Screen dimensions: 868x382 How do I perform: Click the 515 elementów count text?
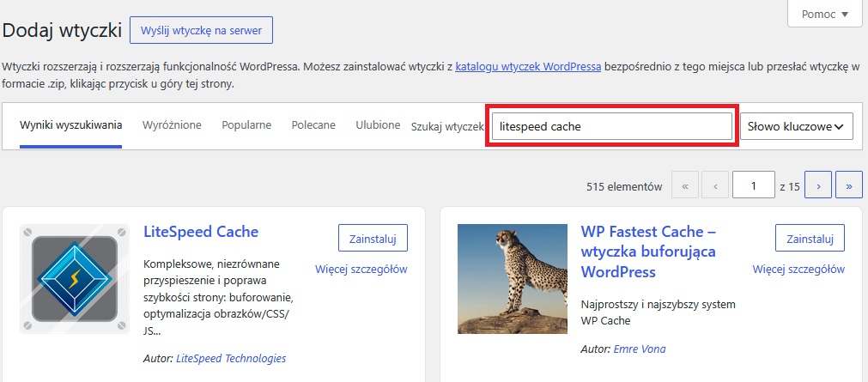[x=624, y=187]
